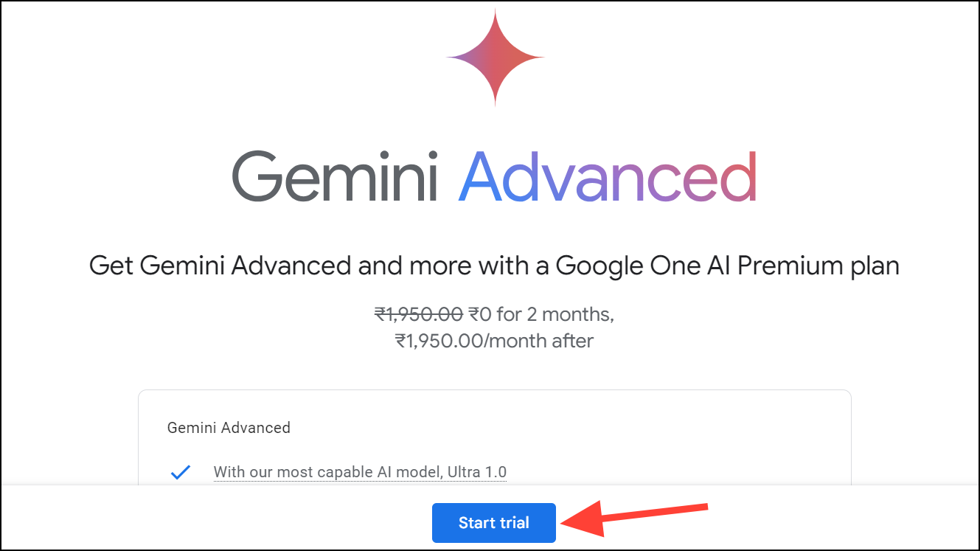Click 'Get Gemini Advanced' at the subtitle start
The image size is (980, 551).
point(220,266)
